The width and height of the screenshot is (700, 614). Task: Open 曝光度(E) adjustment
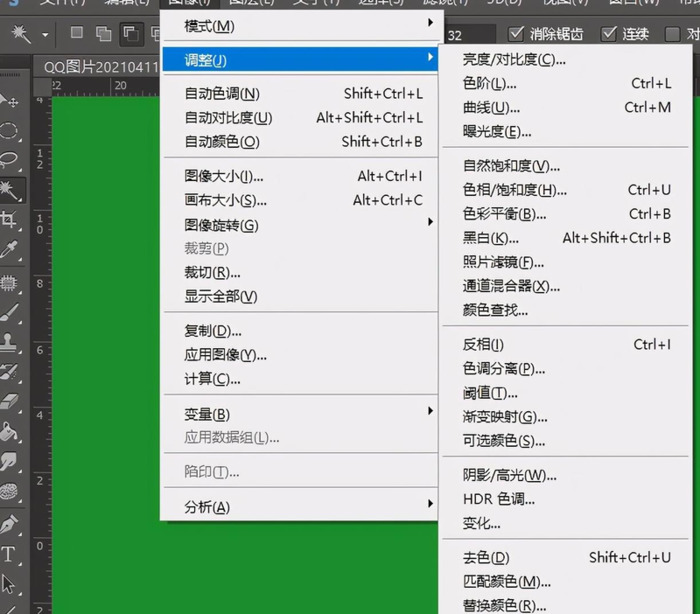(x=565, y=132)
